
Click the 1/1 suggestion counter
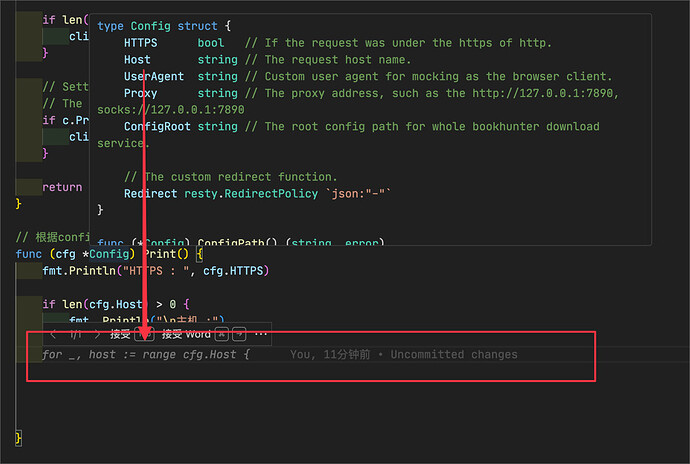[x=75, y=335]
